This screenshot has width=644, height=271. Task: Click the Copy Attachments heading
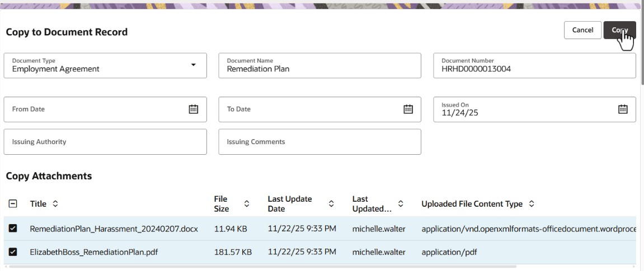pyautogui.click(x=49, y=176)
